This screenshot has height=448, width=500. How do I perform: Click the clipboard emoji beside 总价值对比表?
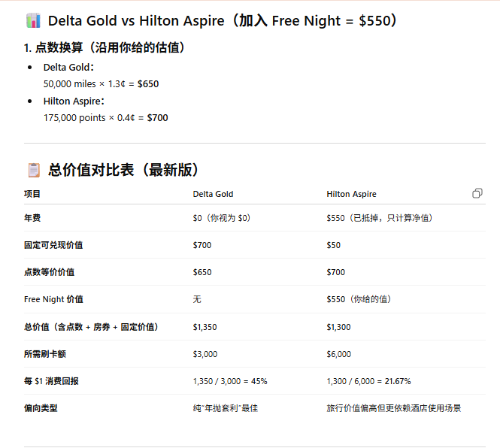[32, 170]
